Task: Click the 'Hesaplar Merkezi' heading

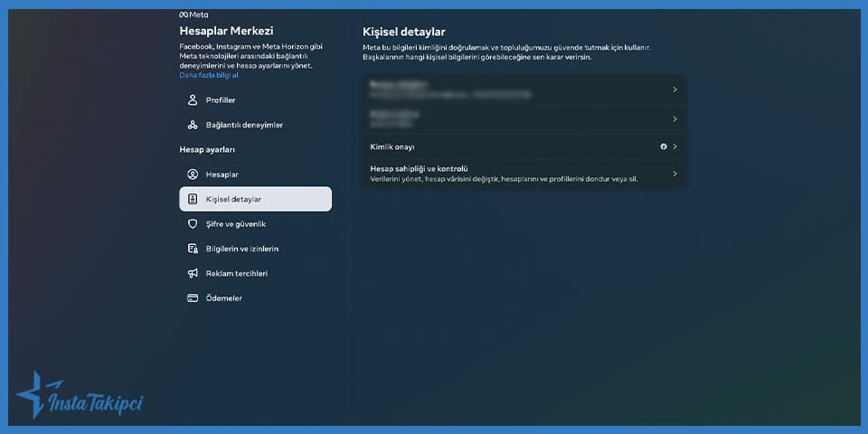Action: point(226,32)
